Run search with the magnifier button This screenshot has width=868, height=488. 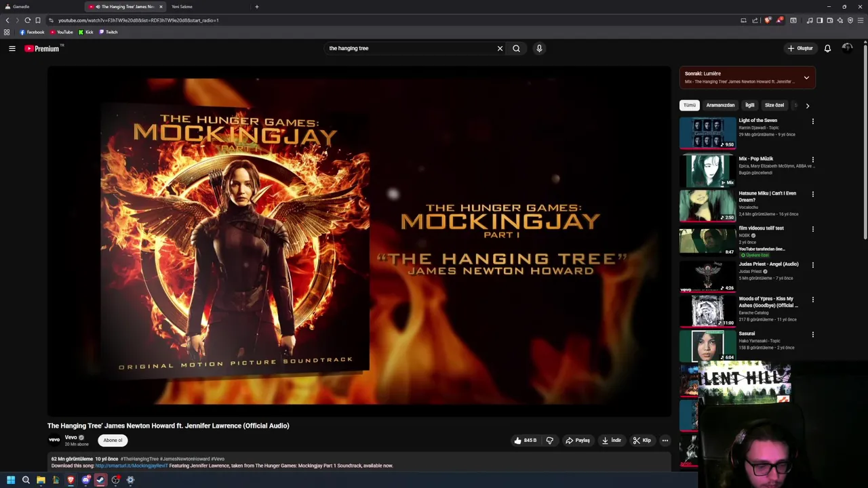[x=516, y=48]
